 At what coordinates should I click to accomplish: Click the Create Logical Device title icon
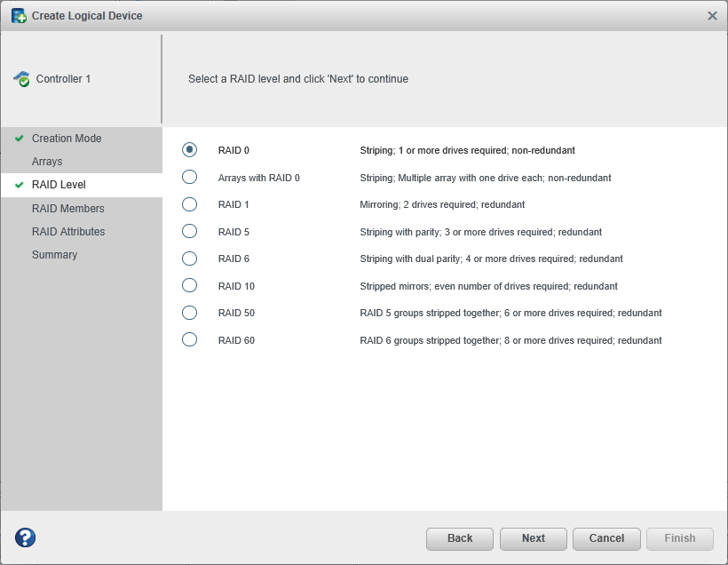click(x=19, y=16)
